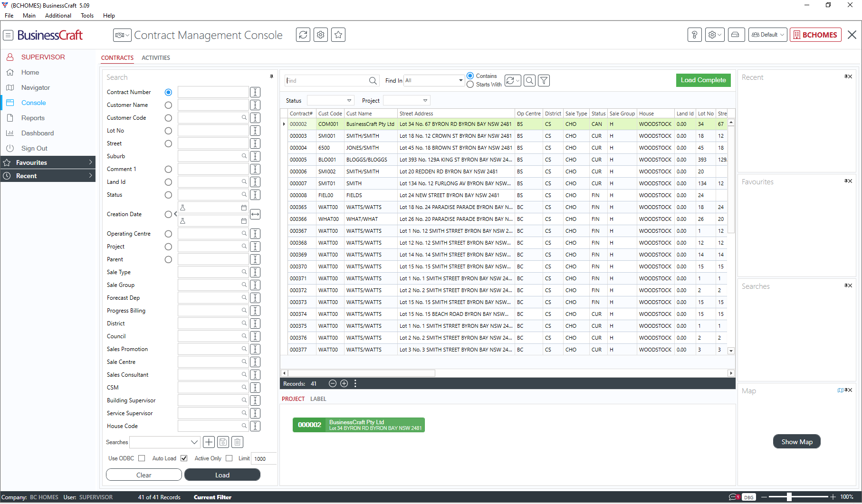This screenshot has width=862, height=504.
Task: Open the help question mark icon
Action: [695, 35]
